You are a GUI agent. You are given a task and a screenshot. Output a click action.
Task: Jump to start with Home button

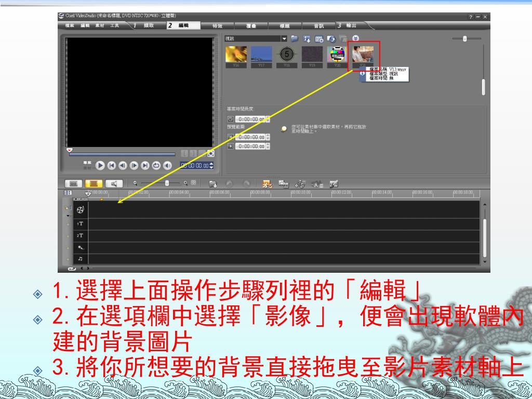pyautogui.click(x=111, y=166)
